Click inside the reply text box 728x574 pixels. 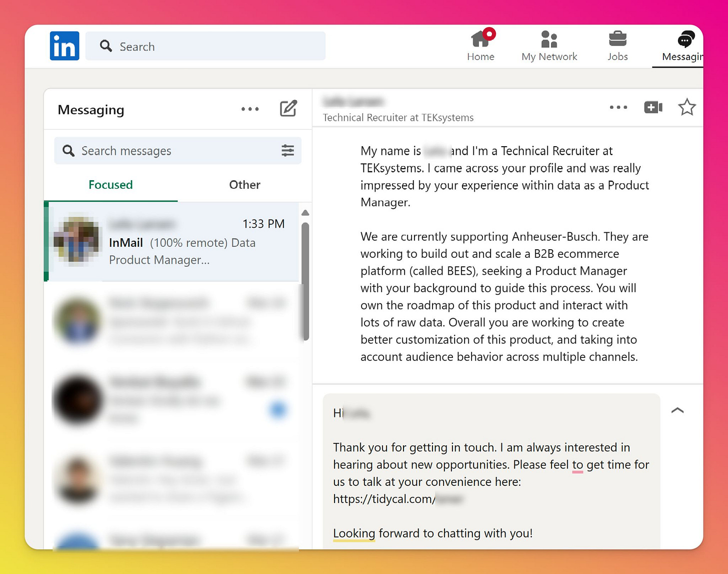(x=491, y=471)
